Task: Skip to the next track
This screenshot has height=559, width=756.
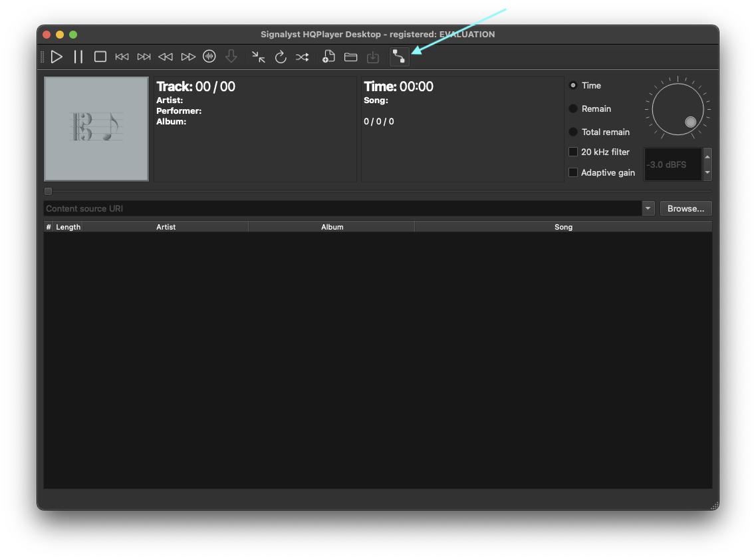Action: 144,57
